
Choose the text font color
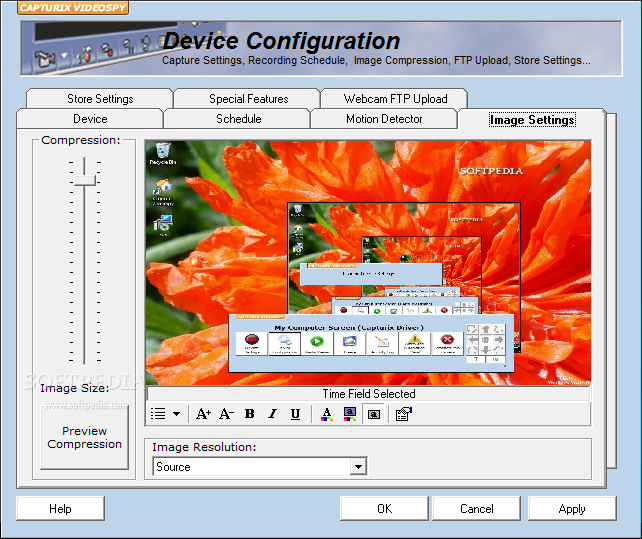(326, 414)
